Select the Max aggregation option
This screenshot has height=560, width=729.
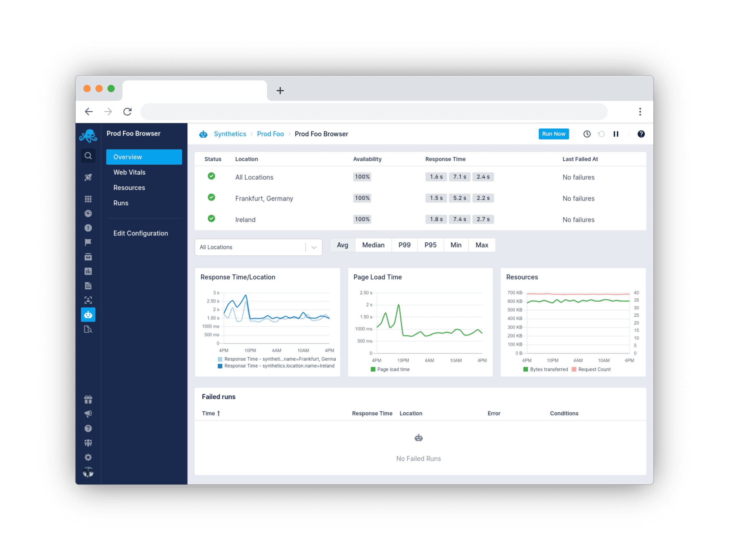click(x=482, y=245)
